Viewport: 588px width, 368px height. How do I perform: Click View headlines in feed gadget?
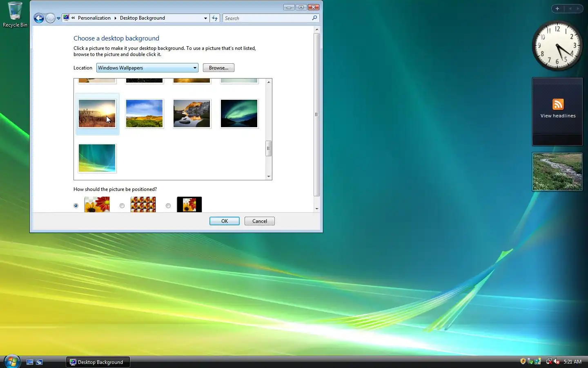558,116
